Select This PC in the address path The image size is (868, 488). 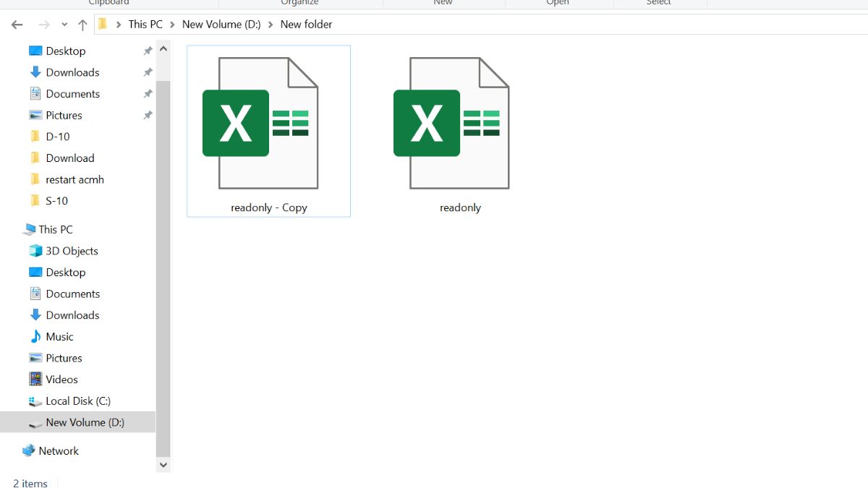point(145,24)
